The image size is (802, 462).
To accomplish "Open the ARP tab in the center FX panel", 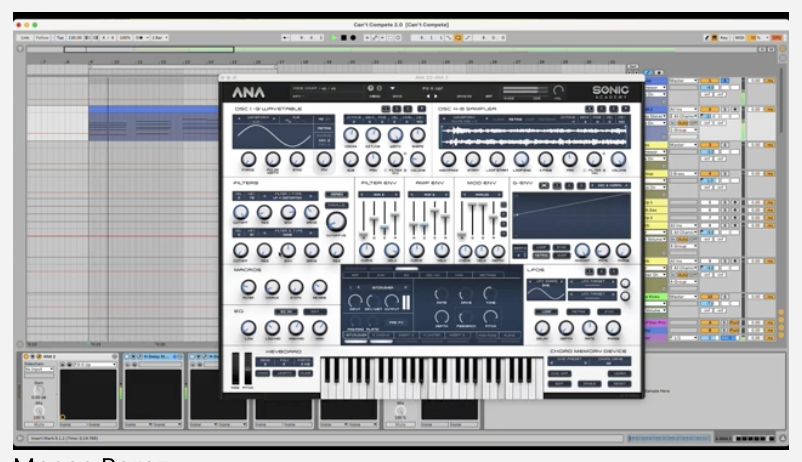I will 355,275.
